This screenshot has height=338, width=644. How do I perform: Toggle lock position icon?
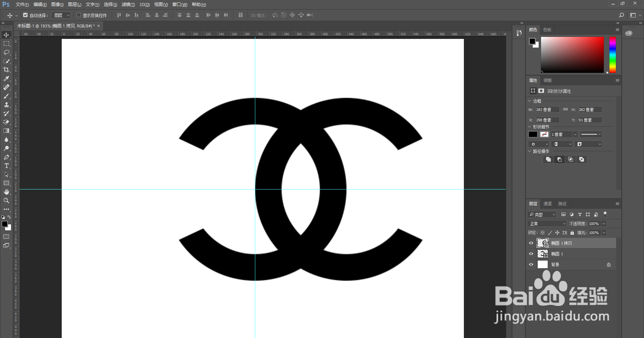pyautogui.click(x=557, y=233)
